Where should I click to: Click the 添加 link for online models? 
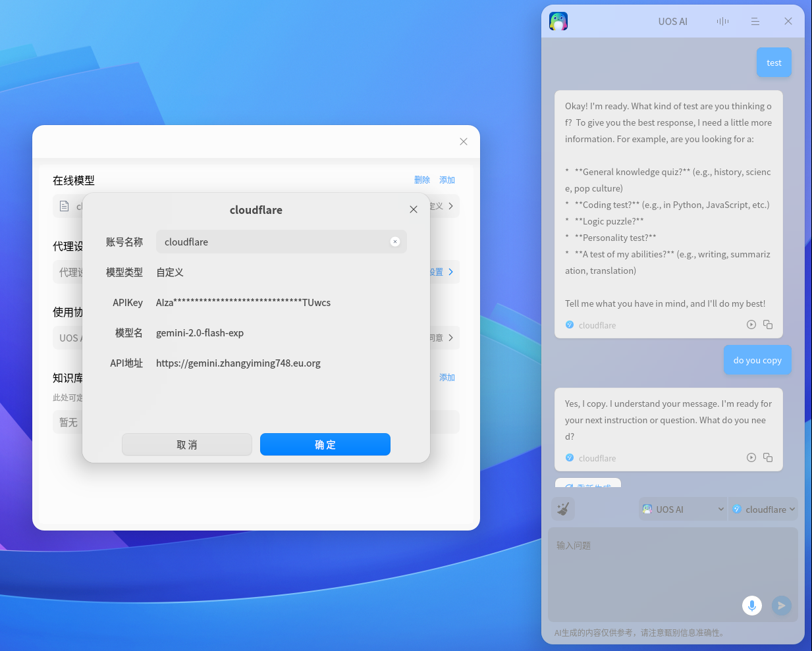[447, 180]
